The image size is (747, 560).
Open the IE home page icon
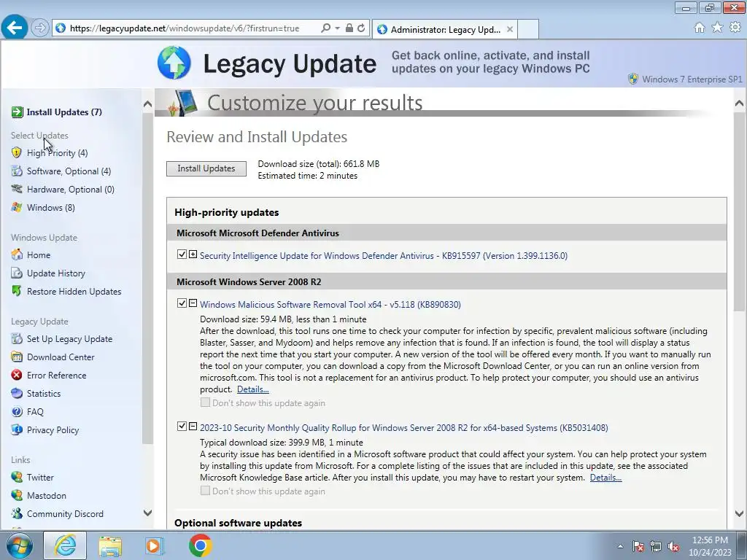pos(700,28)
